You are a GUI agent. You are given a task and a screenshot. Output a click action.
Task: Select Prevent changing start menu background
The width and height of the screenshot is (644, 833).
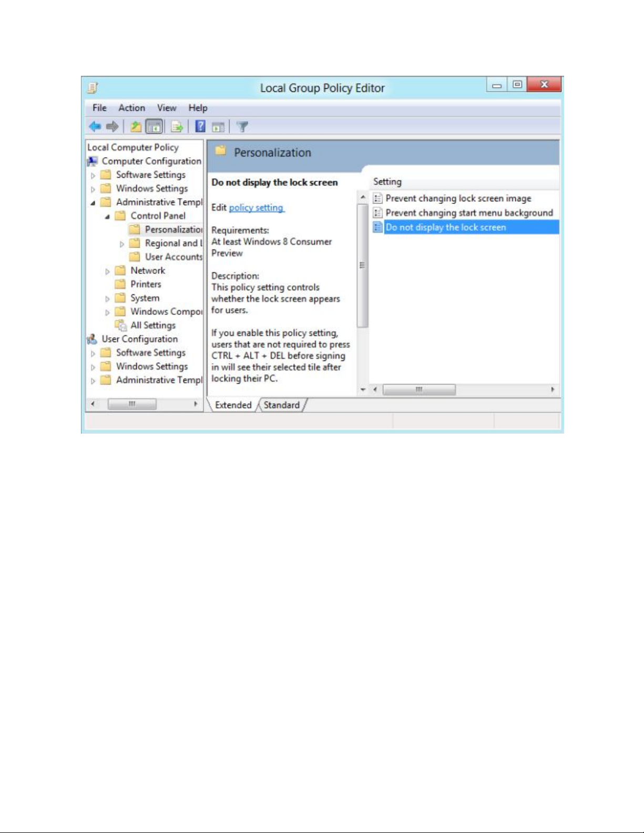pos(469,213)
